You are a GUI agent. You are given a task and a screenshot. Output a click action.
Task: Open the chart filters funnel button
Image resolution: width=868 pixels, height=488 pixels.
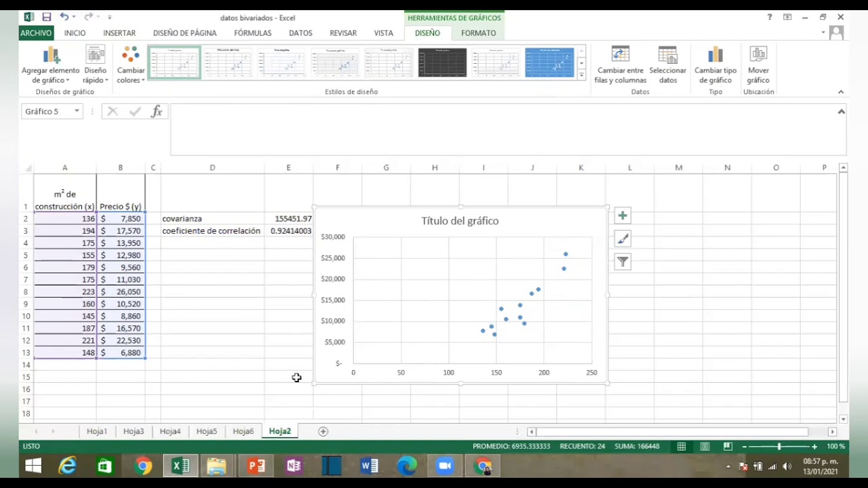(623, 262)
